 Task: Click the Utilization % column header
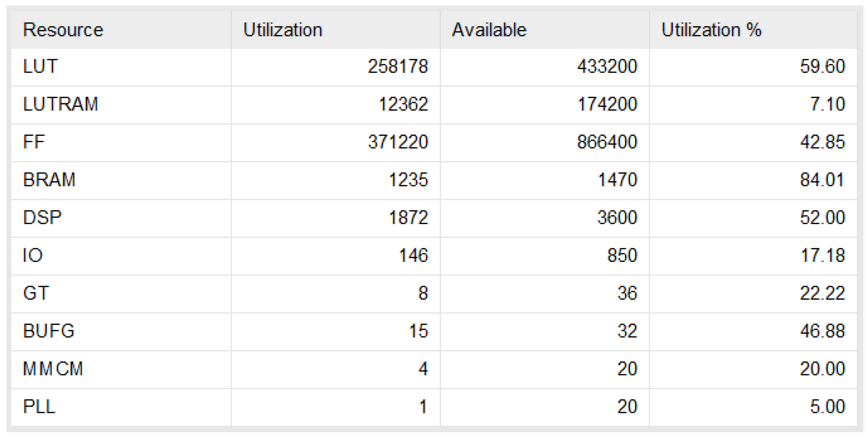pyautogui.click(x=711, y=30)
